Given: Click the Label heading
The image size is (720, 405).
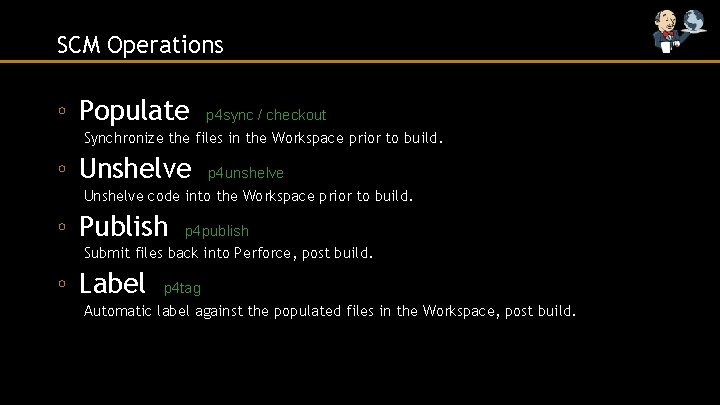Looking at the screenshot, I should click(112, 283).
